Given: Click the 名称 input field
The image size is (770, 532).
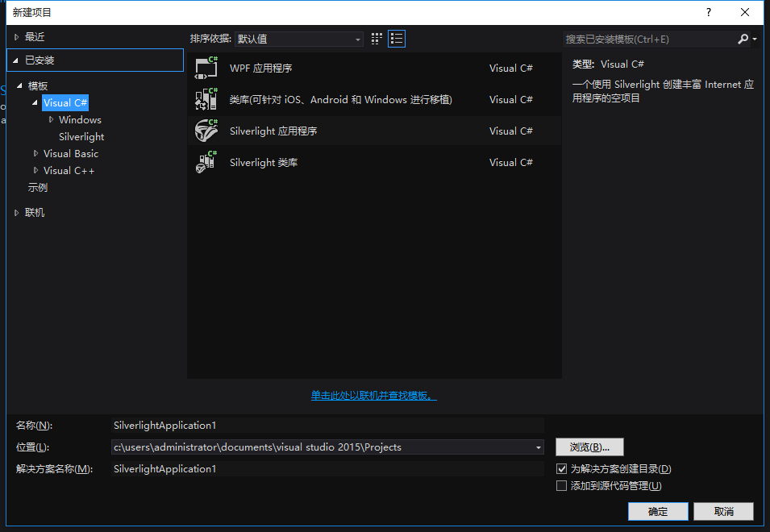Looking at the screenshot, I should (327, 426).
